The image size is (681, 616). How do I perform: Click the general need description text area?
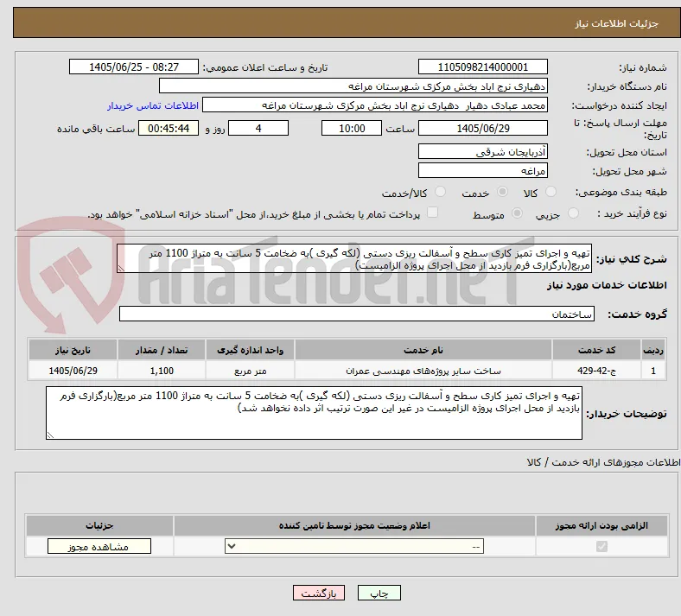click(x=354, y=258)
